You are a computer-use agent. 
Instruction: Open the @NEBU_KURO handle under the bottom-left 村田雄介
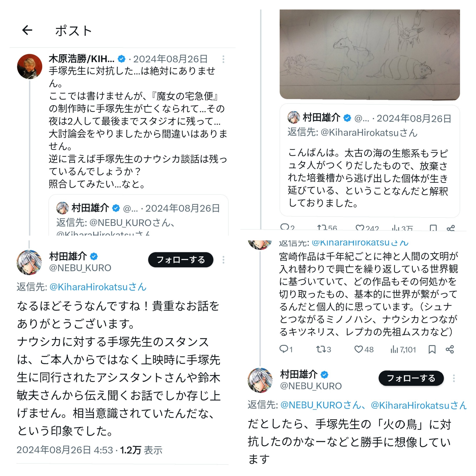point(80,268)
